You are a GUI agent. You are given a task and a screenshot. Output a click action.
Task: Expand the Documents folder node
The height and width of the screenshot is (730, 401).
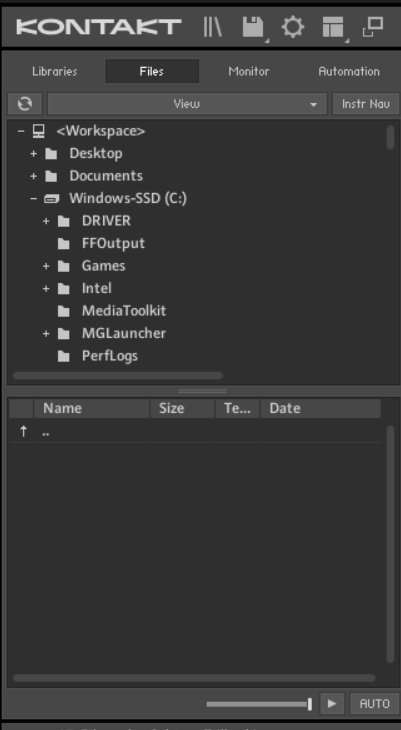point(33,176)
